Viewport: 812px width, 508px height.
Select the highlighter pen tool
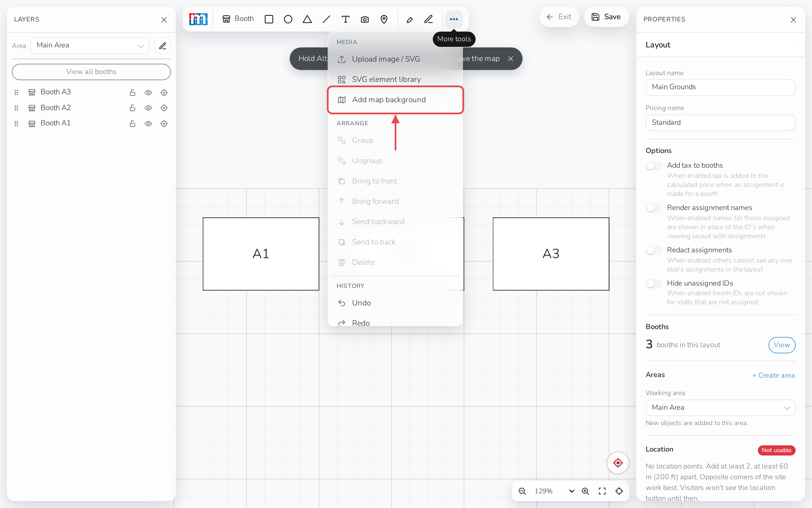(x=409, y=19)
